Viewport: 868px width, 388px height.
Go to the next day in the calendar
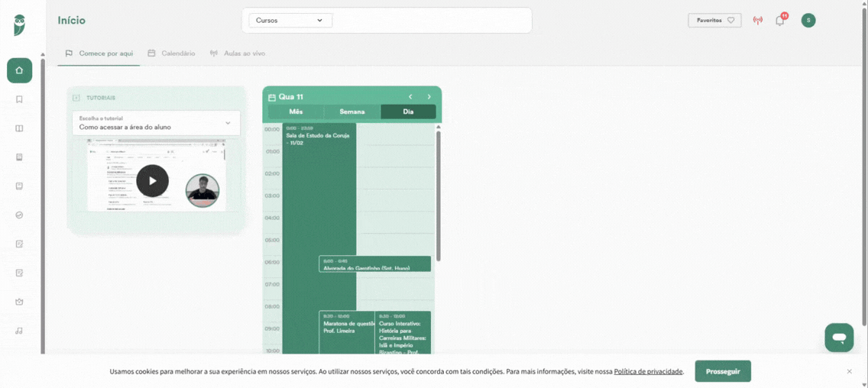pyautogui.click(x=429, y=97)
